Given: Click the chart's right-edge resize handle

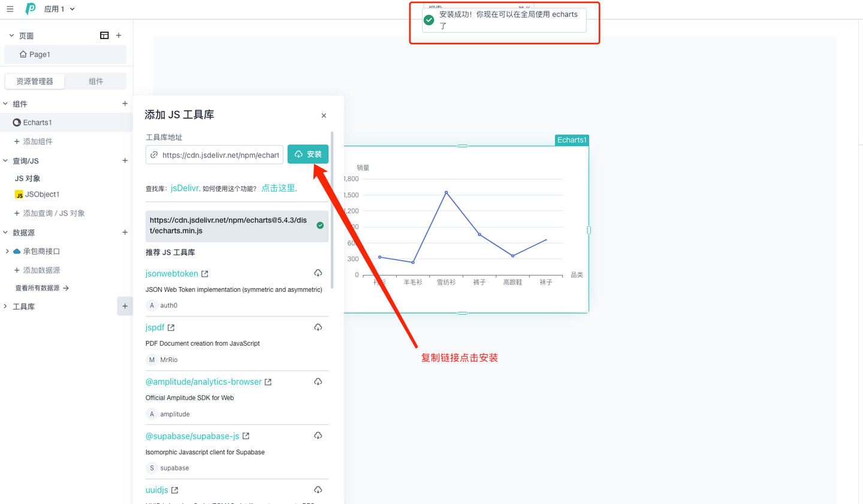Looking at the screenshot, I should (x=589, y=230).
